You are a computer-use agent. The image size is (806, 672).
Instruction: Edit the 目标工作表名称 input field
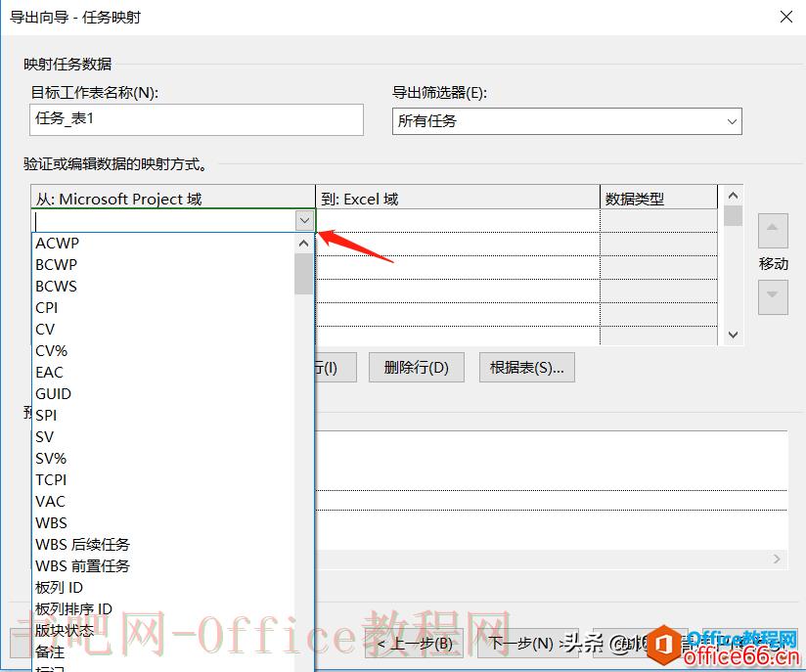pos(197,119)
